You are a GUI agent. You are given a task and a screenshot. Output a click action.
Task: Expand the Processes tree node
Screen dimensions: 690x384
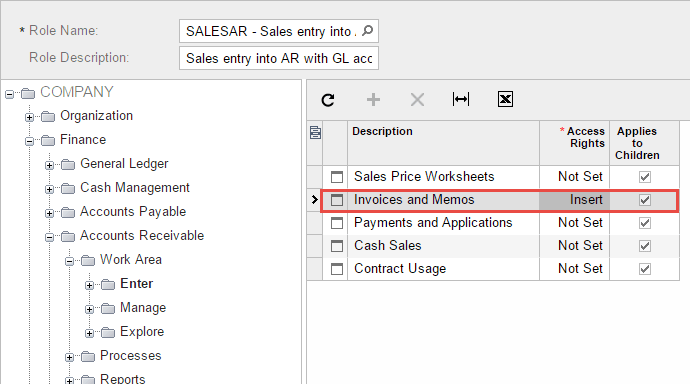(x=70, y=357)
